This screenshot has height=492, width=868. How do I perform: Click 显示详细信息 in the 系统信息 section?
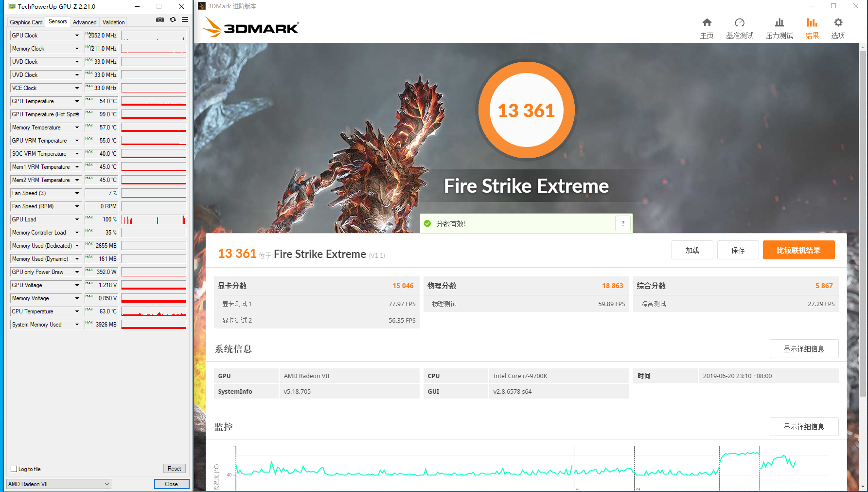[x=804, y=349]
